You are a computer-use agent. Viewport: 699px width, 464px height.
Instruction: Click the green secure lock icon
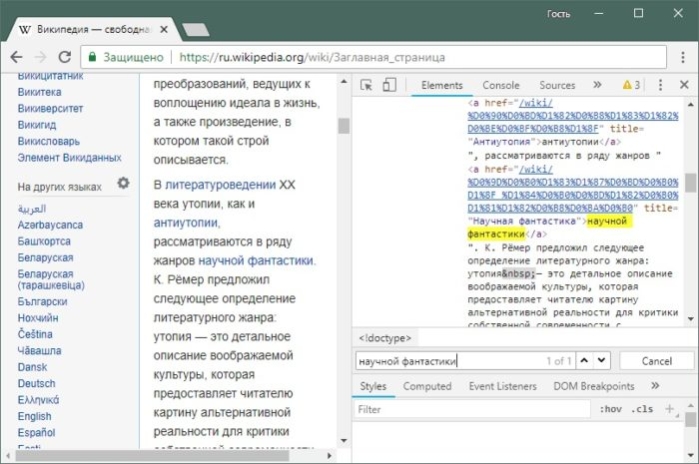tap(92, 57)
